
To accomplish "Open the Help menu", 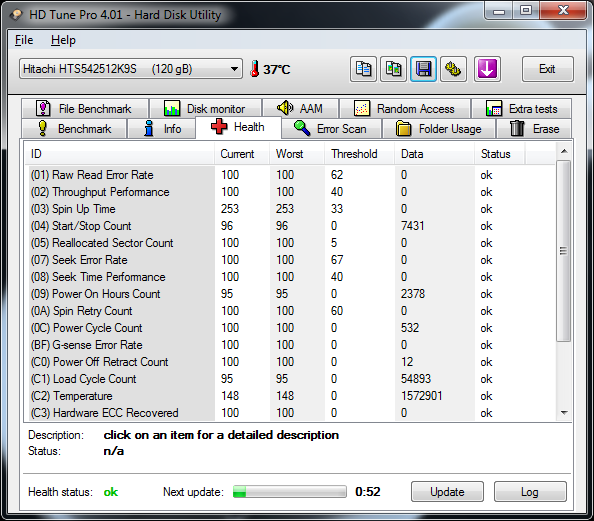I will (x=63, y=40).
